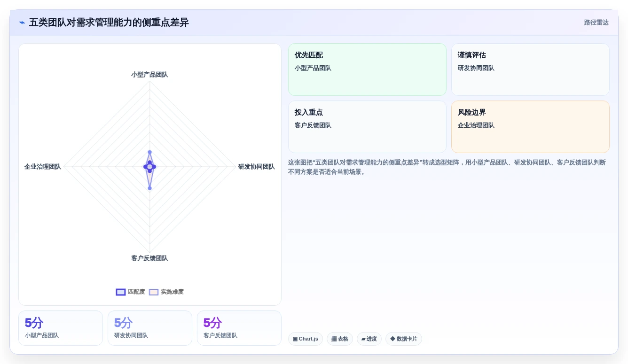
Task: Click the 5分 小型产品团队 score card
Action: pos(61,328)
